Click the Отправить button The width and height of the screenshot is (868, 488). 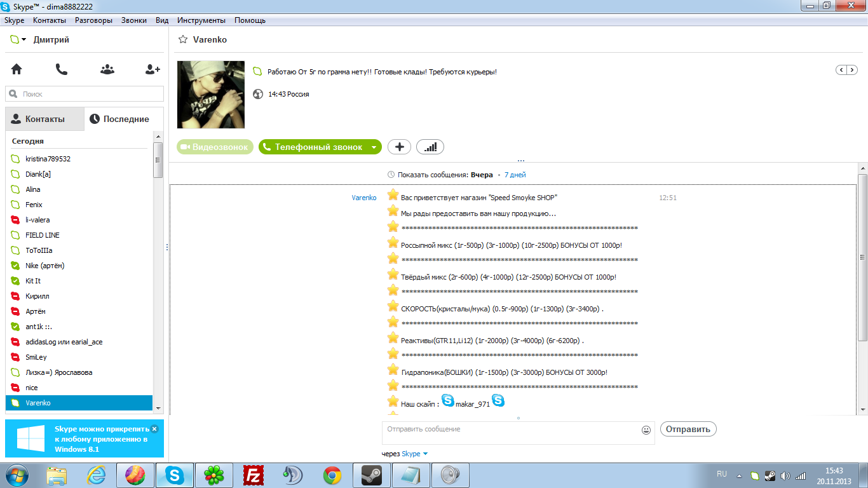[x=688, y=429]
